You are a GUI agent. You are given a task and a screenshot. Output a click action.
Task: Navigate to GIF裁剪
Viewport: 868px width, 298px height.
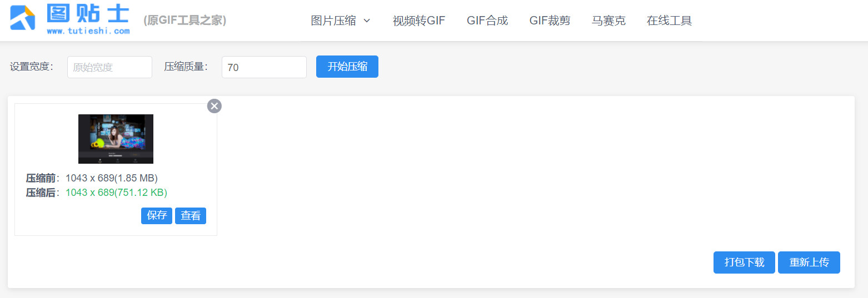pyautogui.click(x=550, y=21)
